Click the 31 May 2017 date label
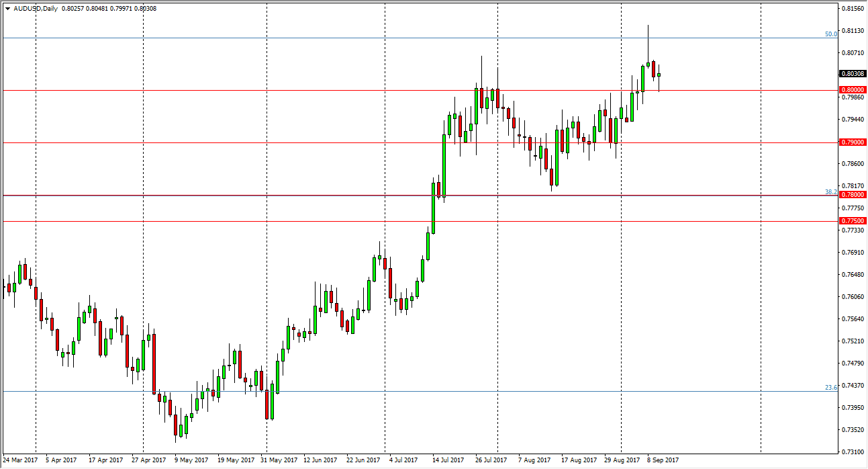868x469 pixels. 279,460
